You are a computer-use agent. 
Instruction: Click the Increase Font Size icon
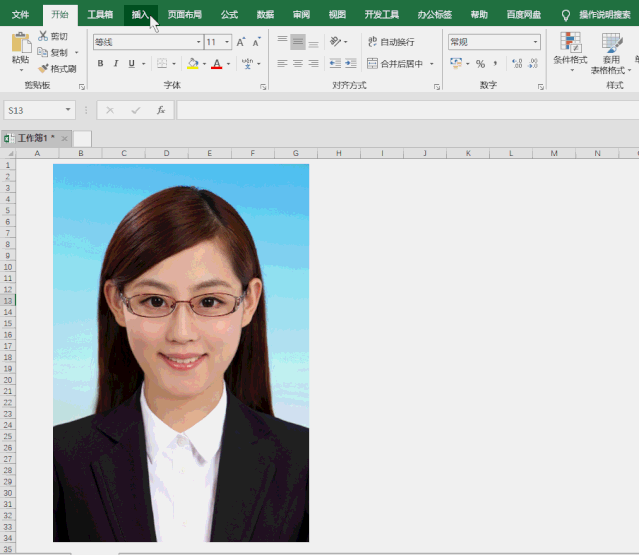pyautogui.click(x=241, y=42)
